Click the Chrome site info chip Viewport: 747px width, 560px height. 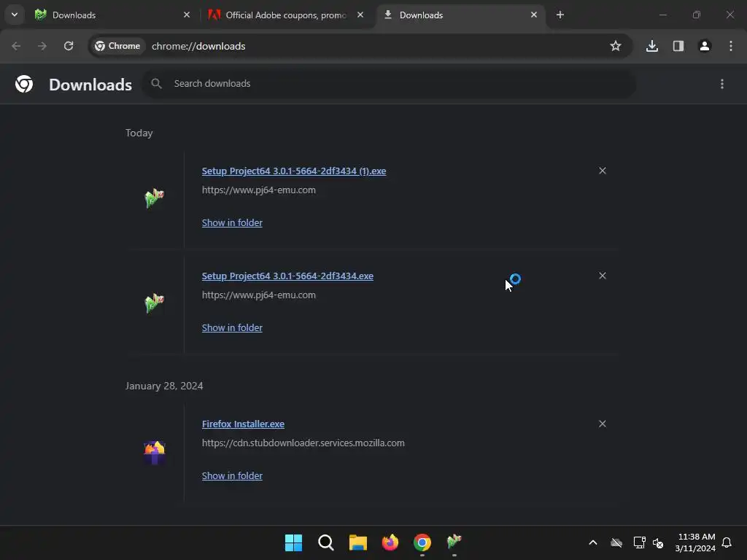[x=117, y=46]
